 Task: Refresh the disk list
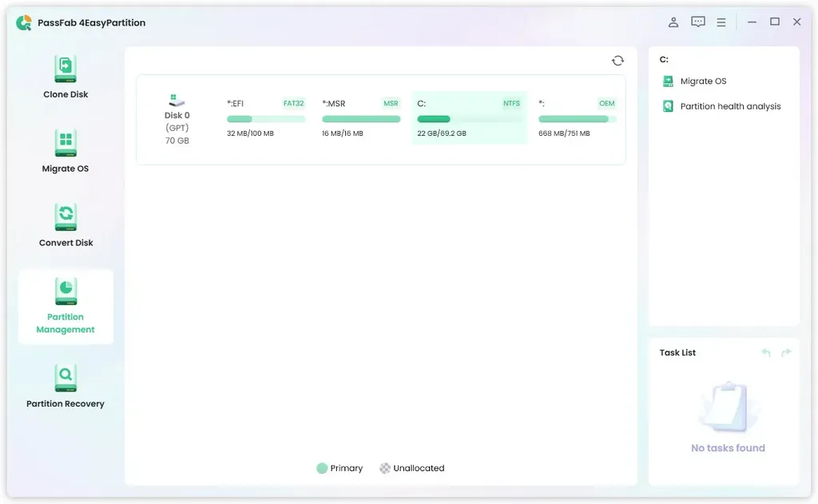coord(617,61)
